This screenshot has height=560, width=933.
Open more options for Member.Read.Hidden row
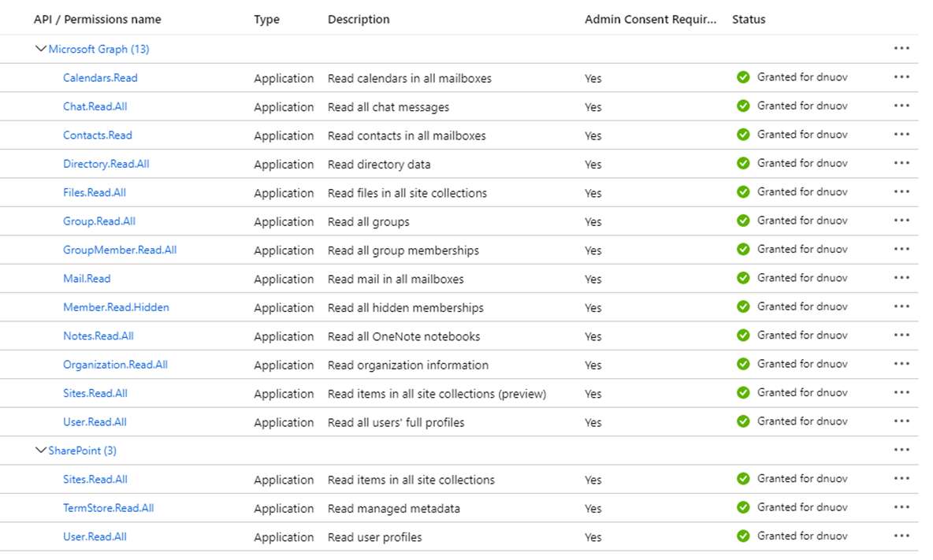coord(901,306)
